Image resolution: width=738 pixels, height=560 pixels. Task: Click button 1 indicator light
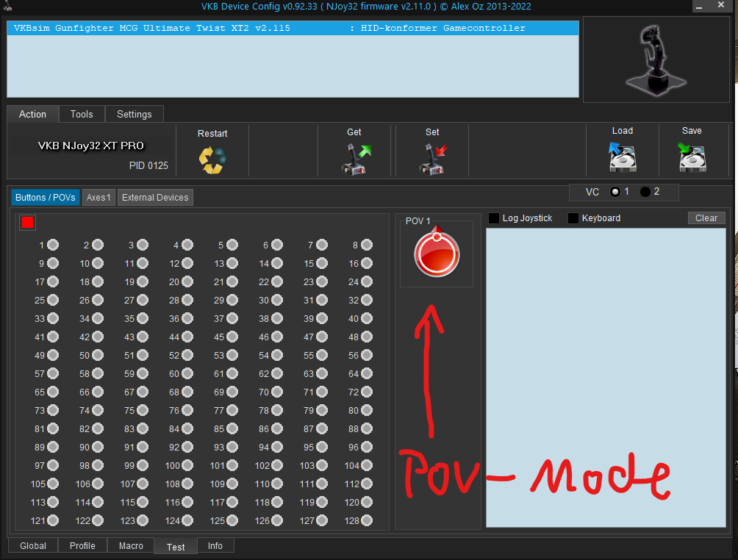pyautogui.click(x=53, y=245)
